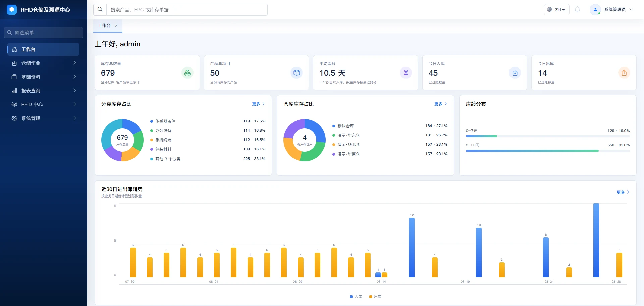Open the ZH language dropdown
Screen dimensions: 644x306
[557, 10]
